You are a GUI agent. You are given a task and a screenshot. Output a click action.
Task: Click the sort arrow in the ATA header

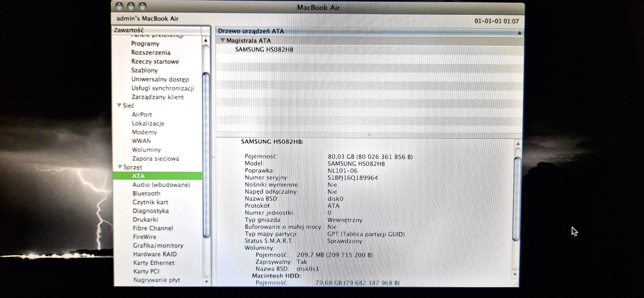[520, 33]
